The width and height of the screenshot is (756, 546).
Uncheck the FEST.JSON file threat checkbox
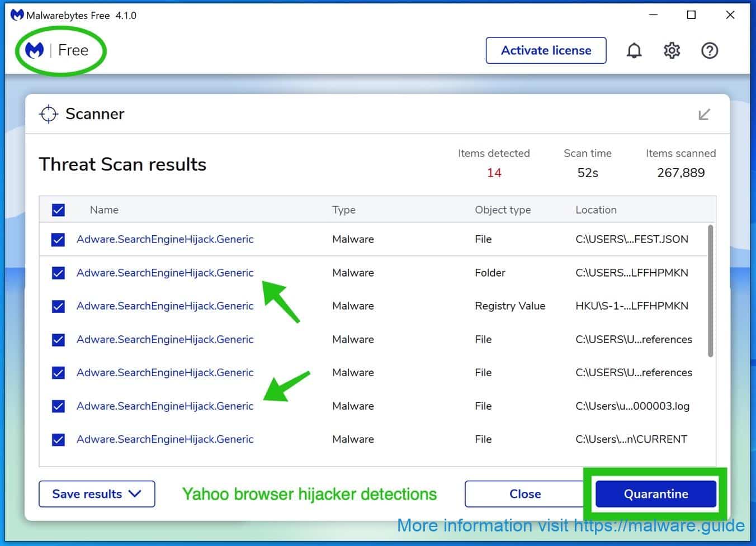[x=58, y=240]
